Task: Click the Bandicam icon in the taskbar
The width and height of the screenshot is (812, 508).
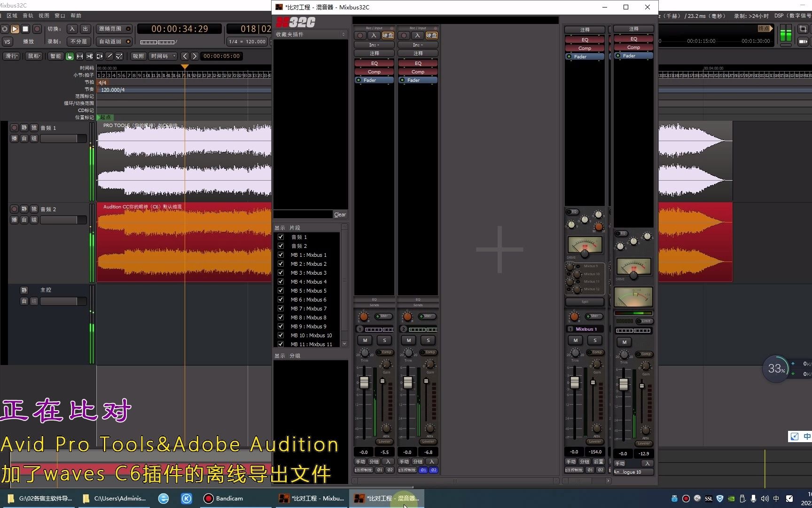Action: pyautogui.click(x=208, y=499)
